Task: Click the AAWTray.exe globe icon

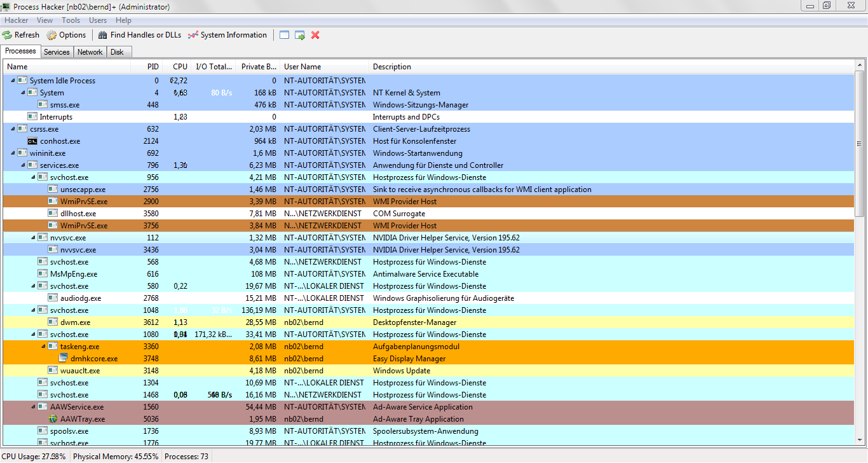Action: point(53,419)
